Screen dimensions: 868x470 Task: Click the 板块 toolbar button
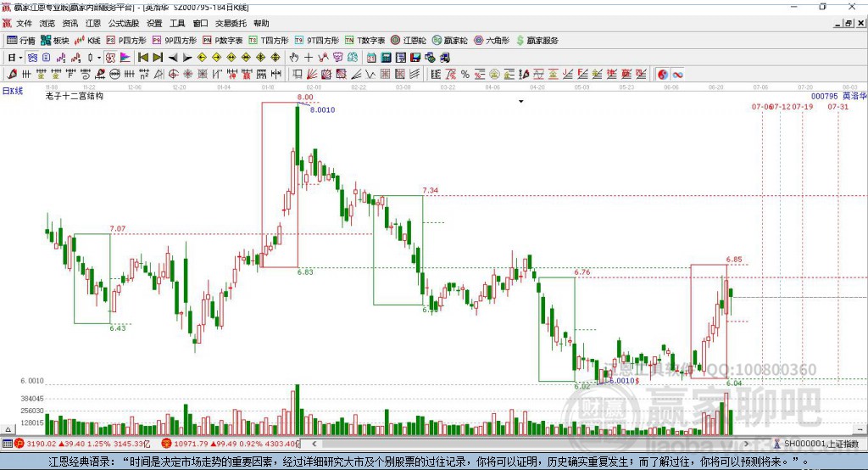click(x=55, y=41)
